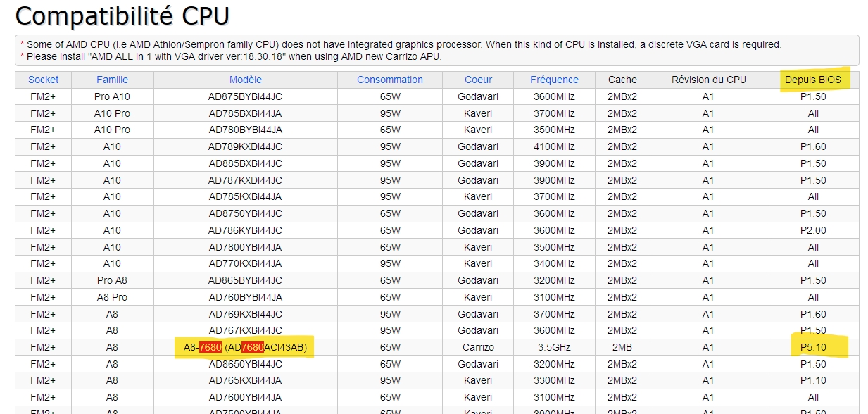The height and width of the screenshot is (414, 868).
Task: Select the Carrizo core cell
Action: [478, 347]
